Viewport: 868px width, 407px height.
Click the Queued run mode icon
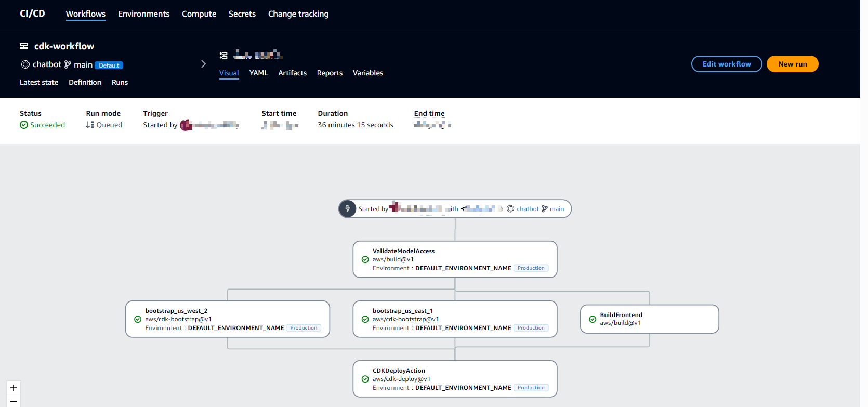90,125
